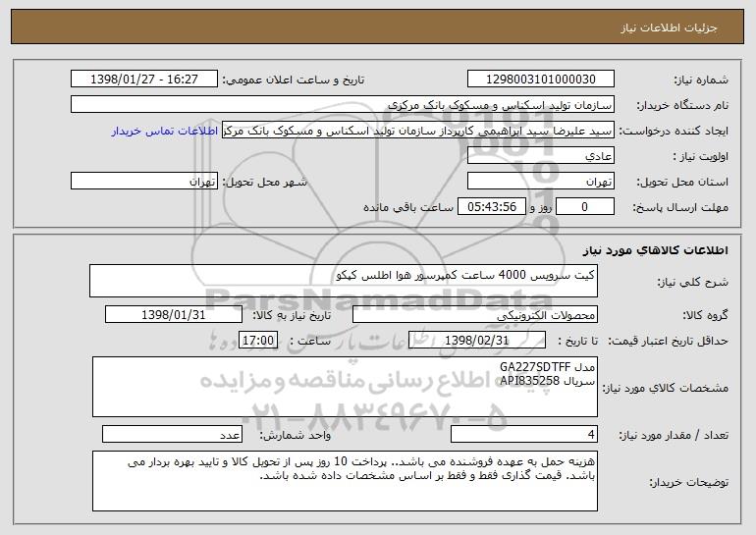Click the text ساعت باقی مانده
This screenshot has width=756, height=535.
click(408, 207)
